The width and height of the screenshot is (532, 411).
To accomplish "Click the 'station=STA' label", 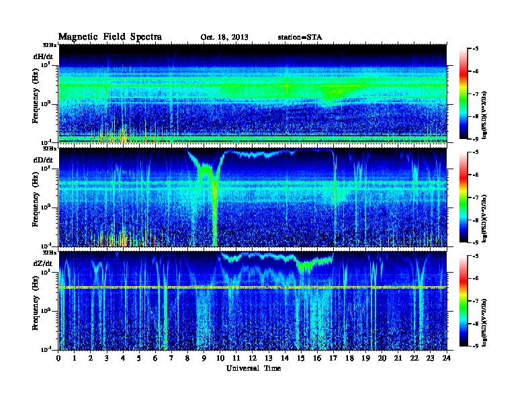I will click(300, 38).
